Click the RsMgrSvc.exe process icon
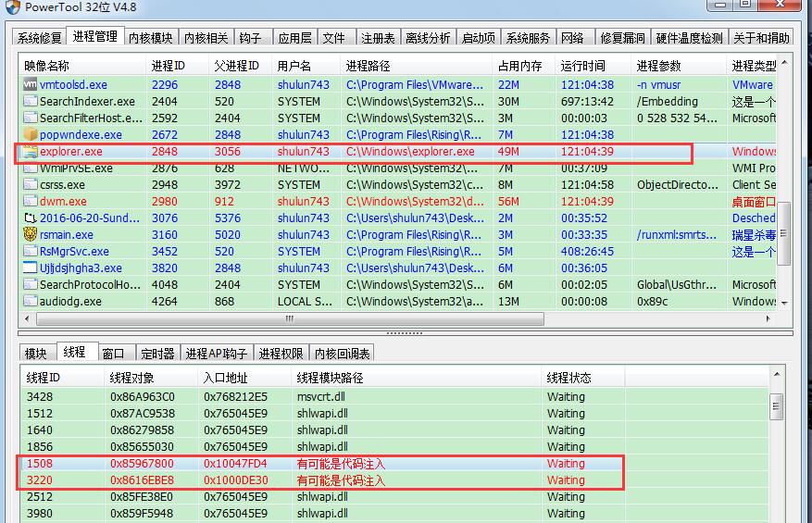Screen dimensions: 812x523 click(x=30, y=251)
